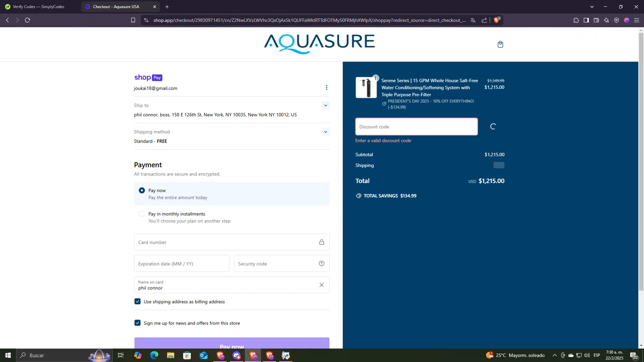Open Leo AI sparkle icon
Image resolution: width=644 pixels, height=362 pixels.
click(606, 20)
